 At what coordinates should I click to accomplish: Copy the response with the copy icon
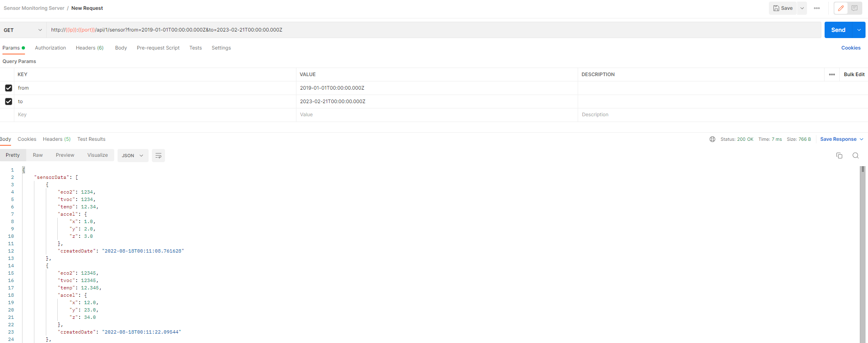pyautogui.click(x=839, y=156)
